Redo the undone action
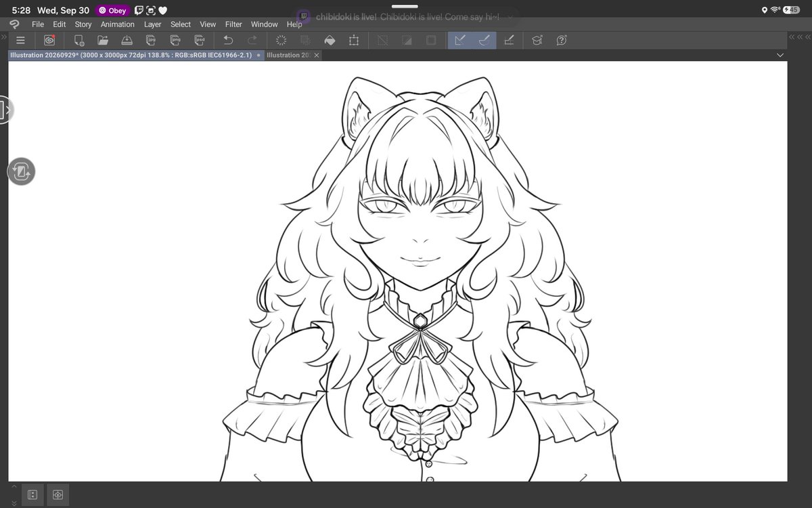 [x=252, y=40]
